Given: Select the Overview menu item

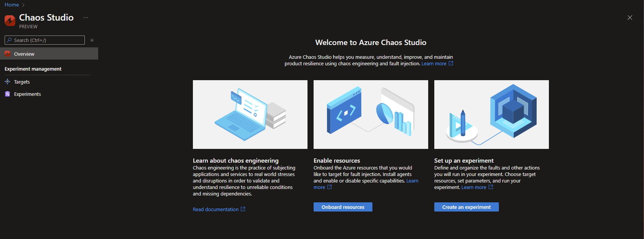Looking at the screenshot, I should [24, 54].
